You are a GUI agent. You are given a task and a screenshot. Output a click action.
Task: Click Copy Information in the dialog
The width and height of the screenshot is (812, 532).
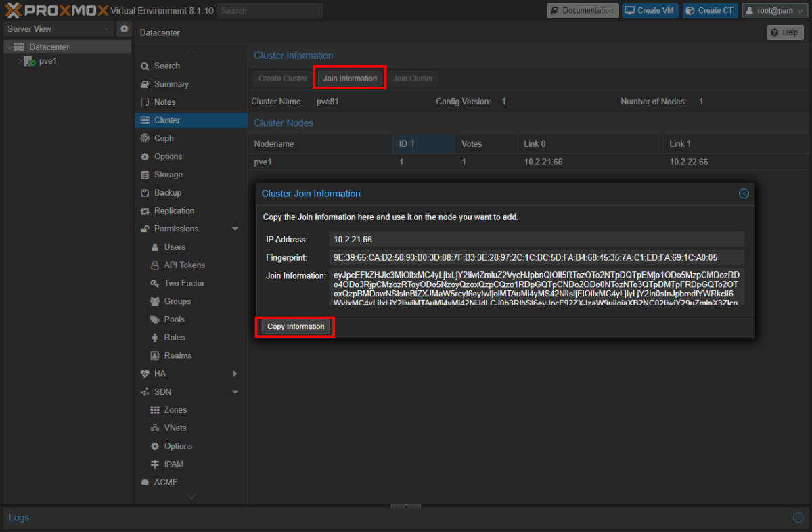point(296,327)
